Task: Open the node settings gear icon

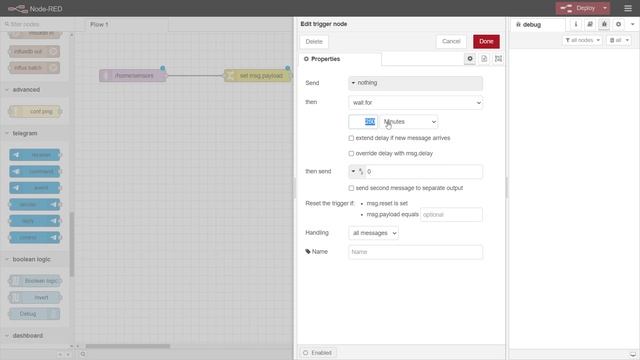Action: coord(470,59)
